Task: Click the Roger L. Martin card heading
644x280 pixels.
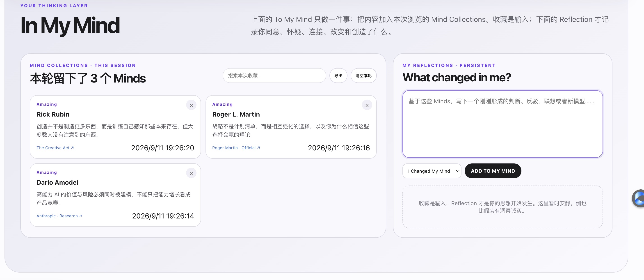Action: coord(236,114)
